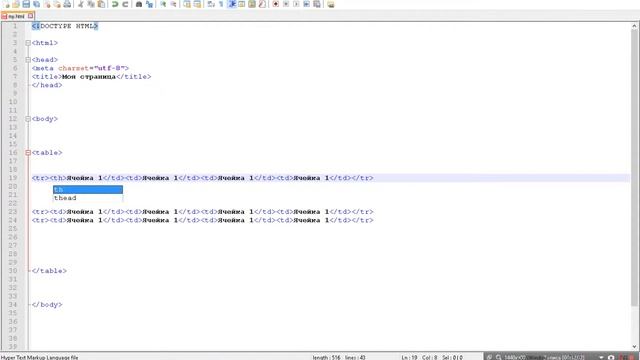Place the cursor in line 23 table row
The height and width of the screenshot is (360, 640).
202,212
